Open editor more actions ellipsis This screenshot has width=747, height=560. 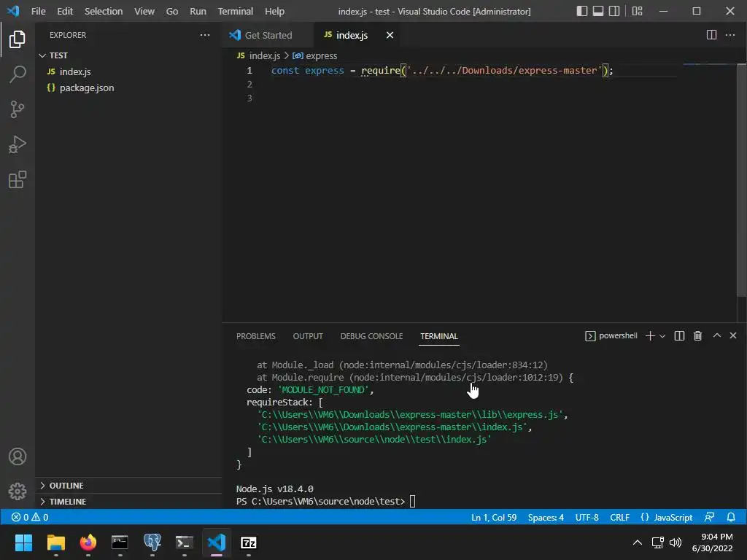coord(729,35)
